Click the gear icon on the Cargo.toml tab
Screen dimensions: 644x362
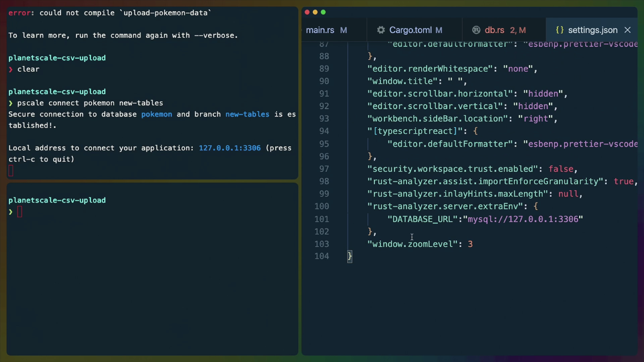tap(381, 30)
